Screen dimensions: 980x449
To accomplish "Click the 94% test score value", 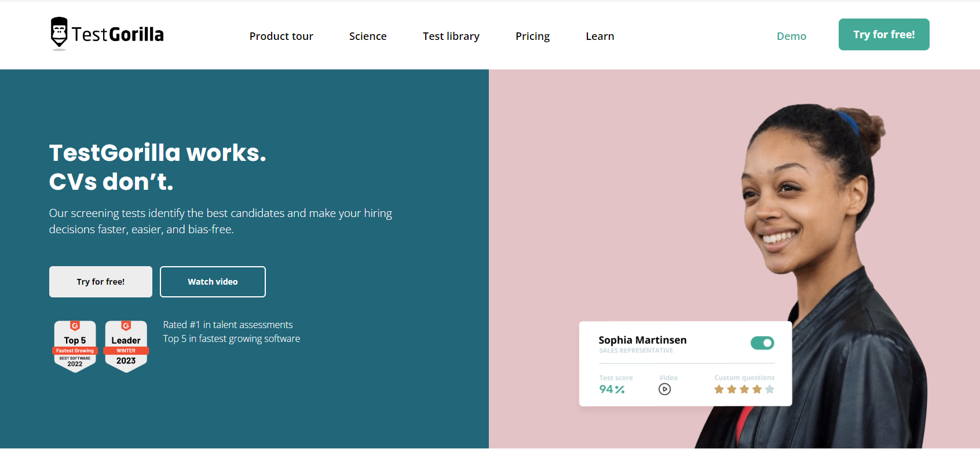I will pos(612,389).
